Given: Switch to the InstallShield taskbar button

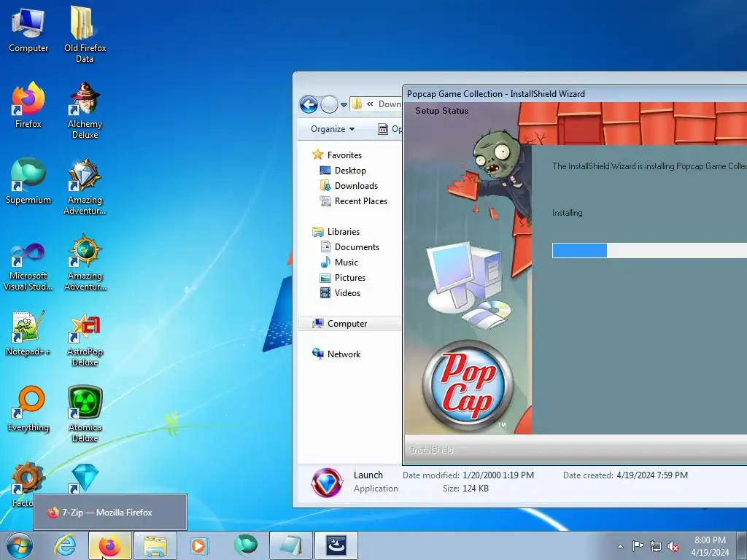Looking at the screenshot, I should (336, 545).
